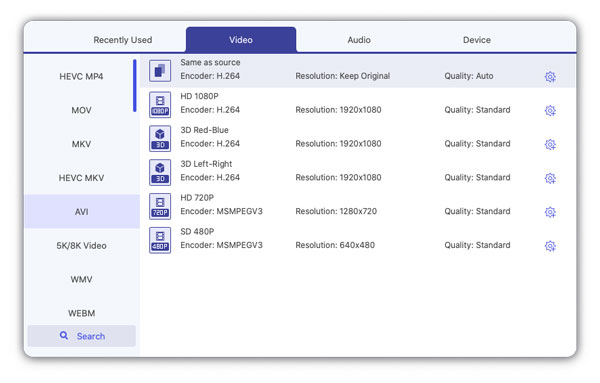This screenshot has width=600, height=383.
Task: Select WEBM format in sidebar
Action: point(81,313)
